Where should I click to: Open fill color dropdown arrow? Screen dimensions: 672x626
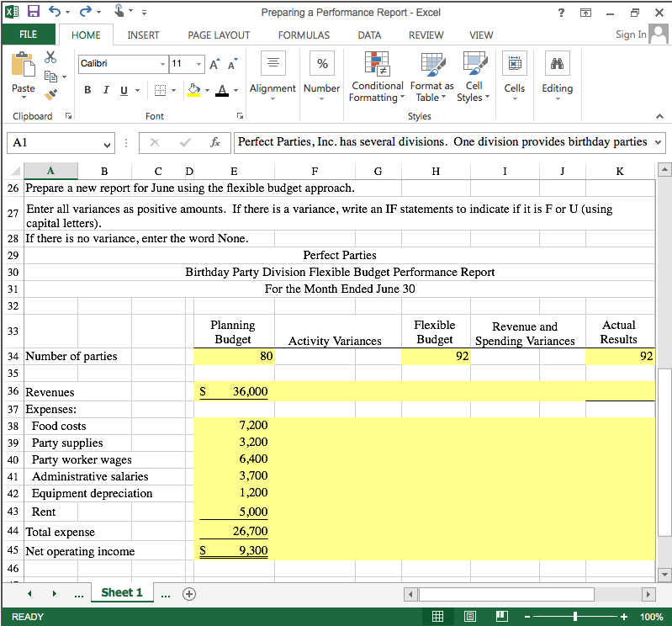(x=208, y=91)
